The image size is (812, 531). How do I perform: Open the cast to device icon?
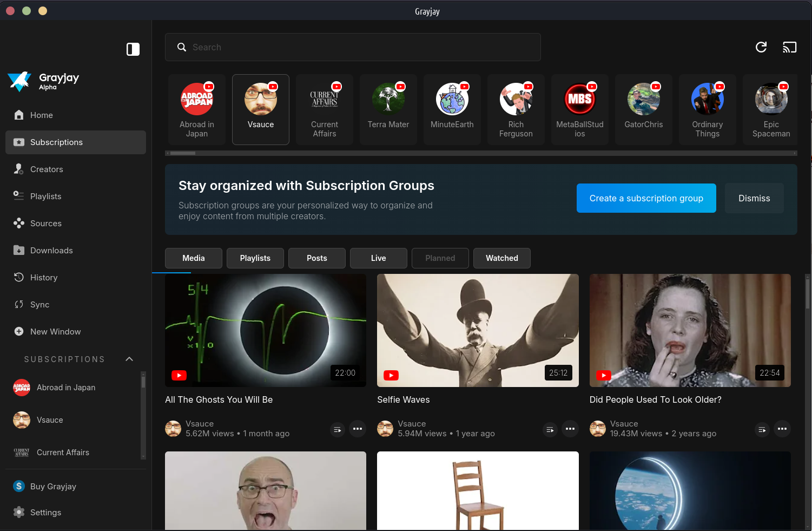789,47
